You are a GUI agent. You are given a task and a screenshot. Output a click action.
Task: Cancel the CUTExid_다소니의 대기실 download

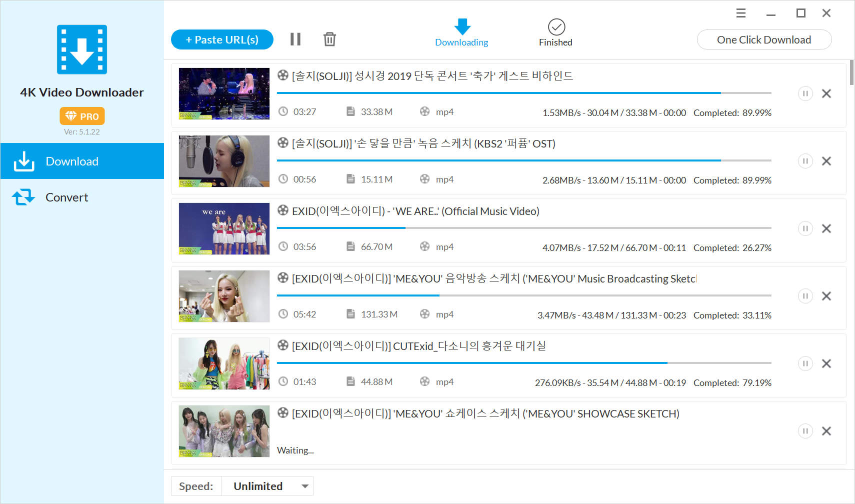point(826,363)
